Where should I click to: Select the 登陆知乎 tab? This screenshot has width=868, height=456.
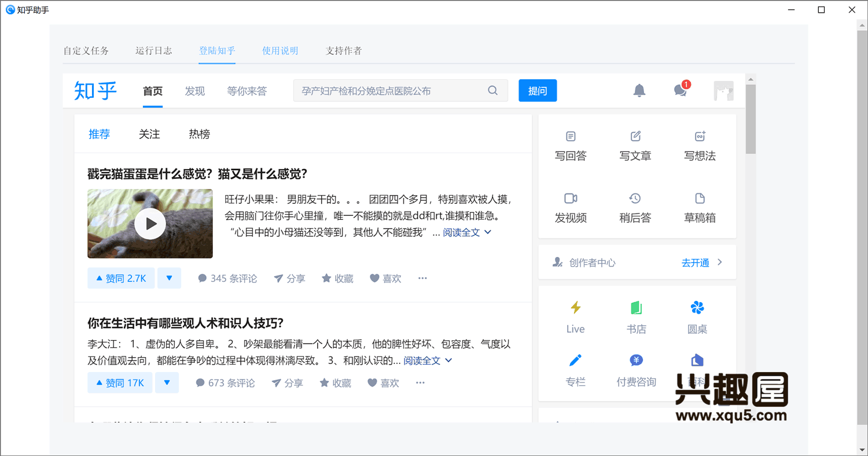(x=217, y=50)
